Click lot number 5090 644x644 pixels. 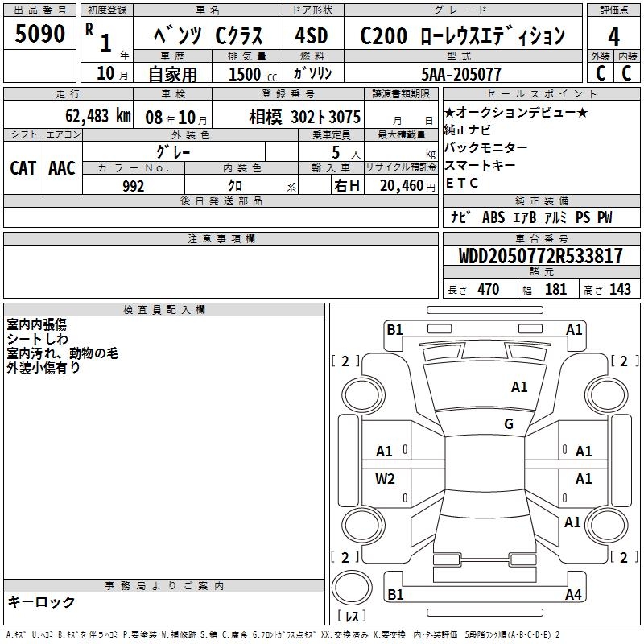pos(40,35)
